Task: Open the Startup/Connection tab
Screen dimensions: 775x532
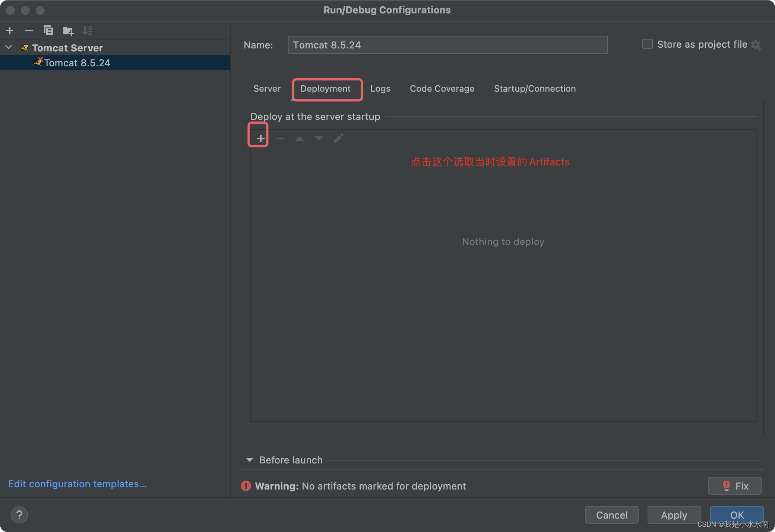Action: [535, 89]
